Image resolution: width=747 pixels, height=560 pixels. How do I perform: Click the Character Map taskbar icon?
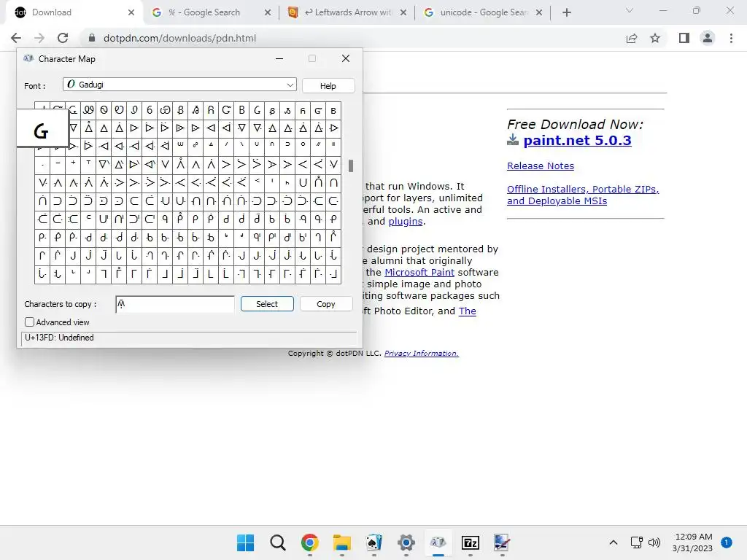pos(438,542)
